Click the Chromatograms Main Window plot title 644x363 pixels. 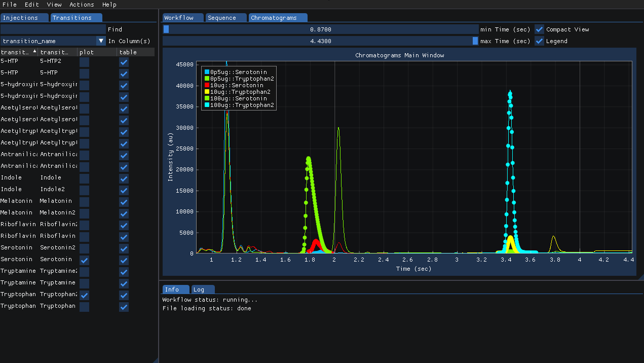[399, 55]
